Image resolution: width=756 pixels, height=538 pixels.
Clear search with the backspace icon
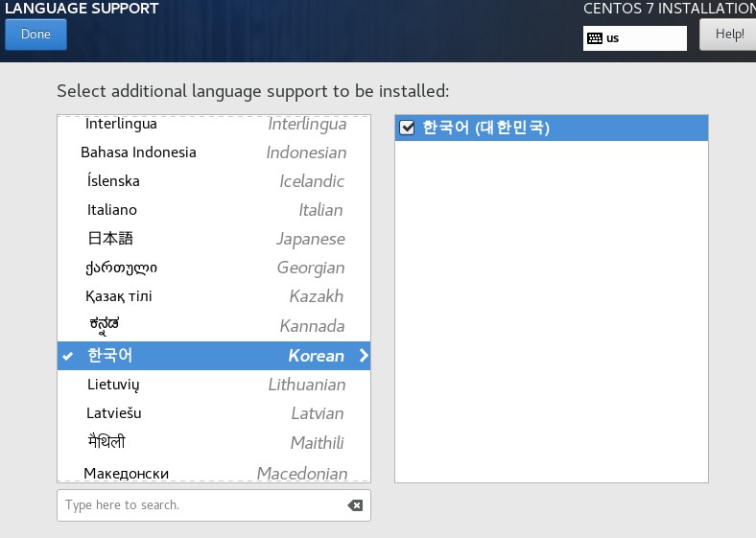355,505
